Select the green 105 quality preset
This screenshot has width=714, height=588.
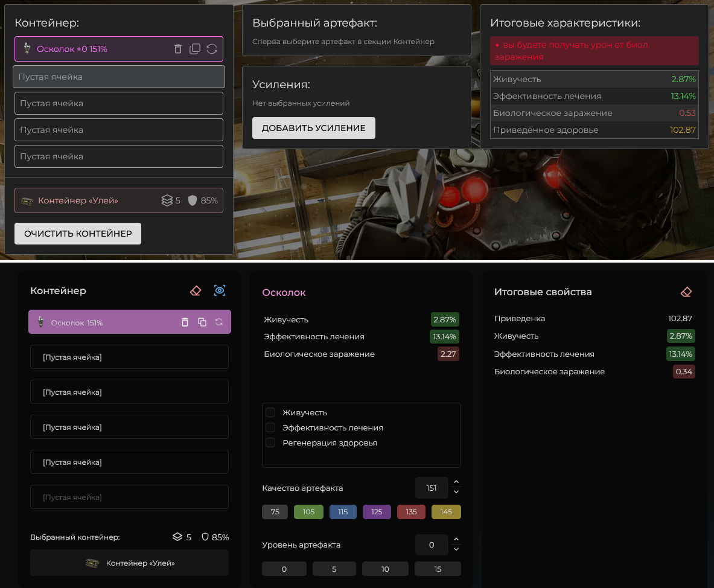tap(308, 512)
